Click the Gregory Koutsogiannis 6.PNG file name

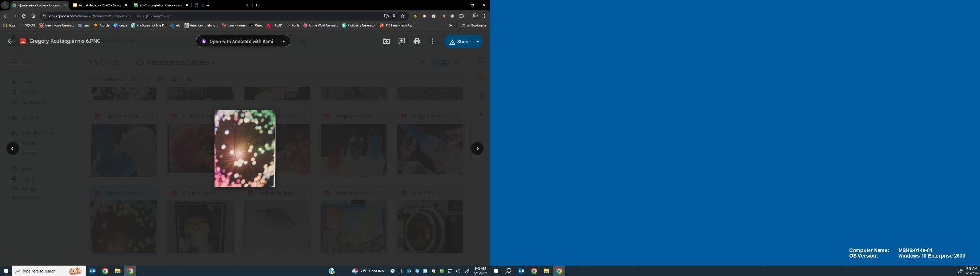pyautogui.click(x=65, y=41)
